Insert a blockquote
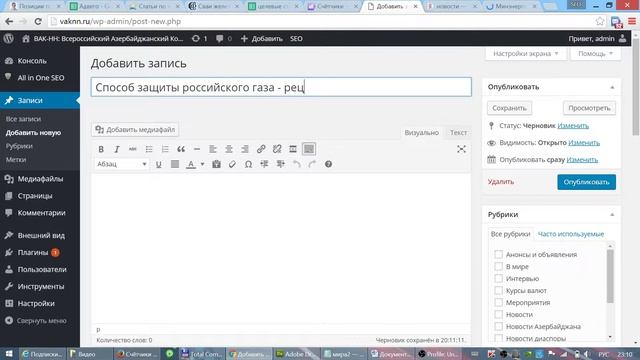Image resolution: width=640 pixels, height=360 pixels. [x=181, y=149]
